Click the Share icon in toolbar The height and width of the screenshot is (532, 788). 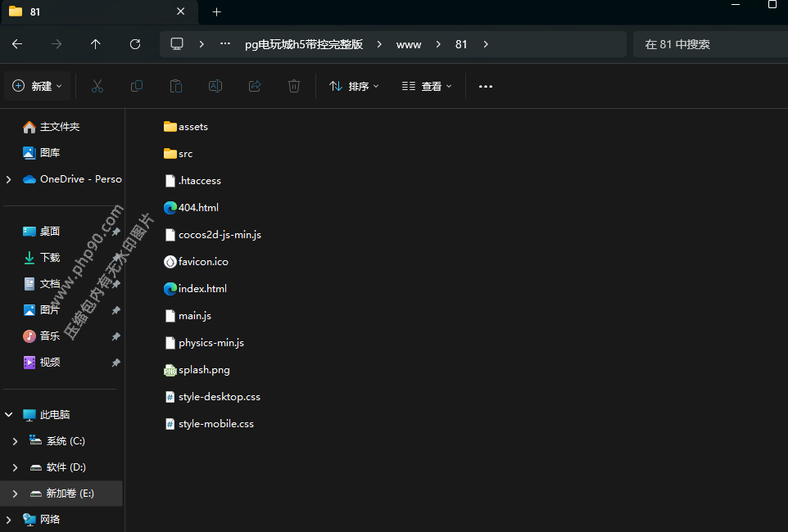255,86
